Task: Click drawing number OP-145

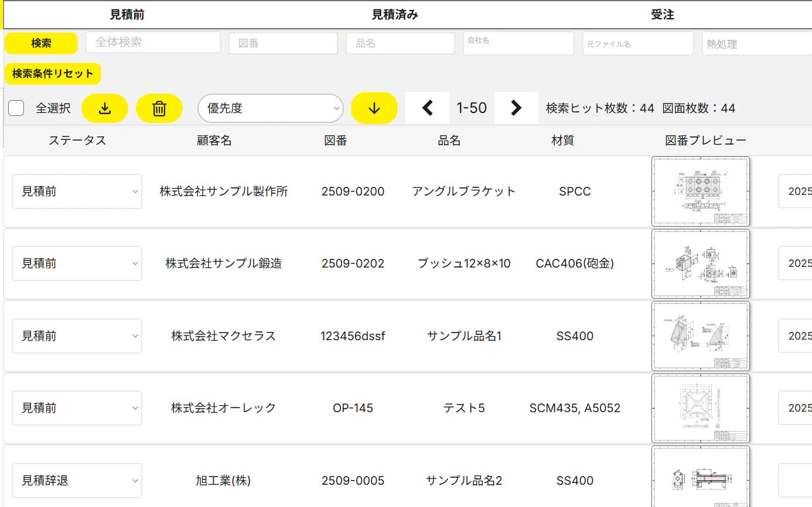Action: 353,408
